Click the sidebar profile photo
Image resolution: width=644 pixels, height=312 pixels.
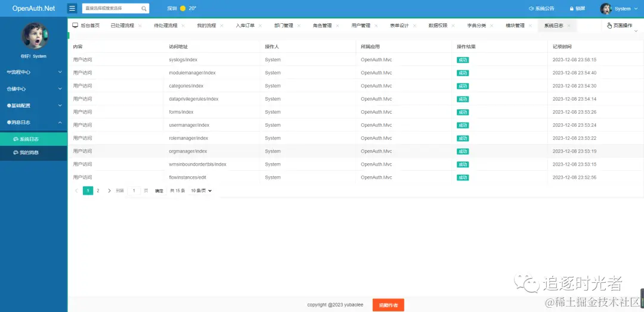coord(35,36)
